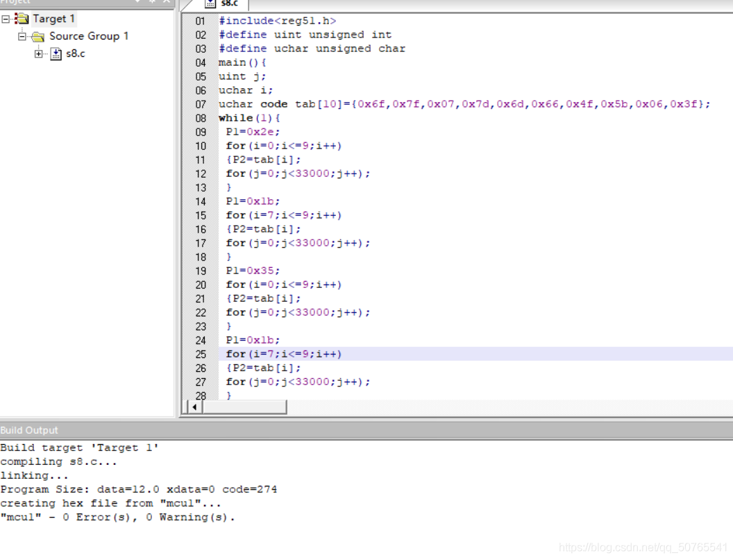Click line number 25 in the gutter
Viewport: 733px width, 560px height.
(200, 355)
